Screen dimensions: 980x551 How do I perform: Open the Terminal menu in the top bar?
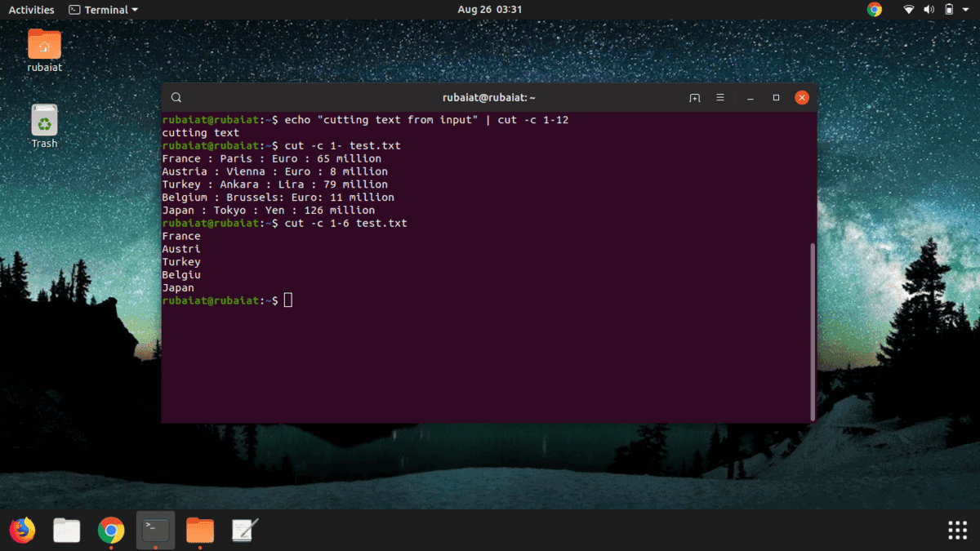pyautogui.click(x=102, y=9)
